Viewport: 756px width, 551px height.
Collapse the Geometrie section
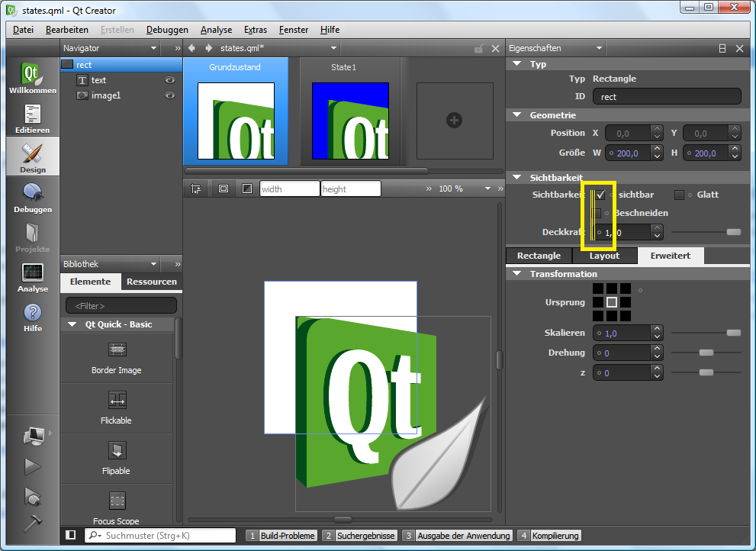pyautogui.click(x=517, y=115)
